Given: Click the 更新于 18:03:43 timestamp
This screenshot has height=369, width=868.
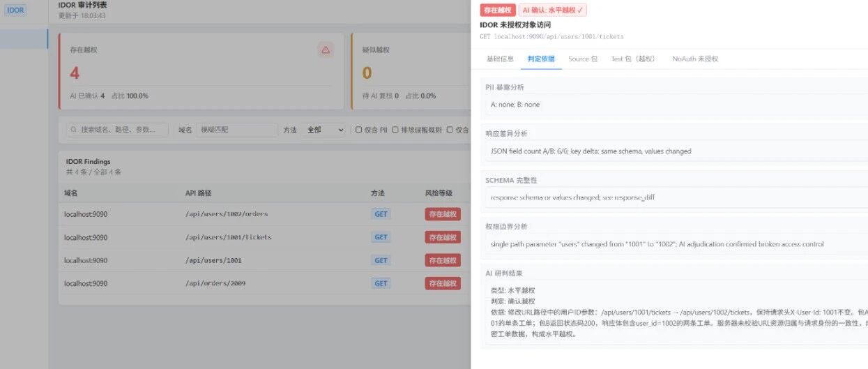Looking at the screenshot, I should 82,15.
